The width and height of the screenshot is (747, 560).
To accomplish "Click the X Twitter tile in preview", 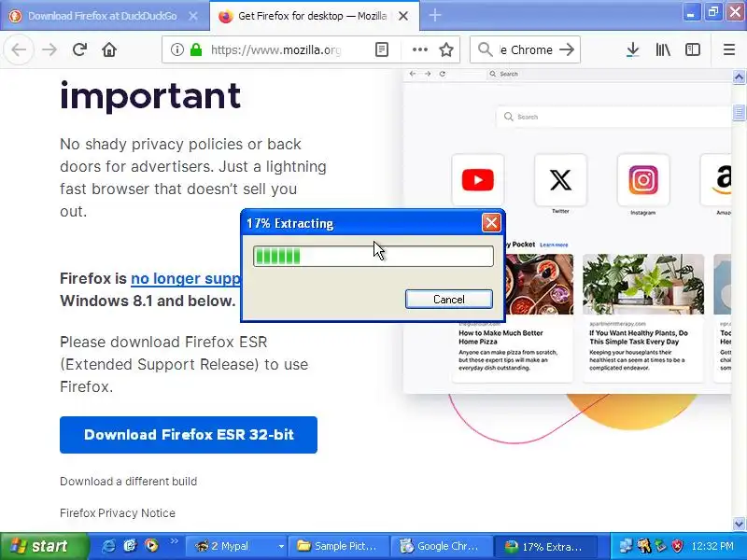I will [x=560, y=180].
